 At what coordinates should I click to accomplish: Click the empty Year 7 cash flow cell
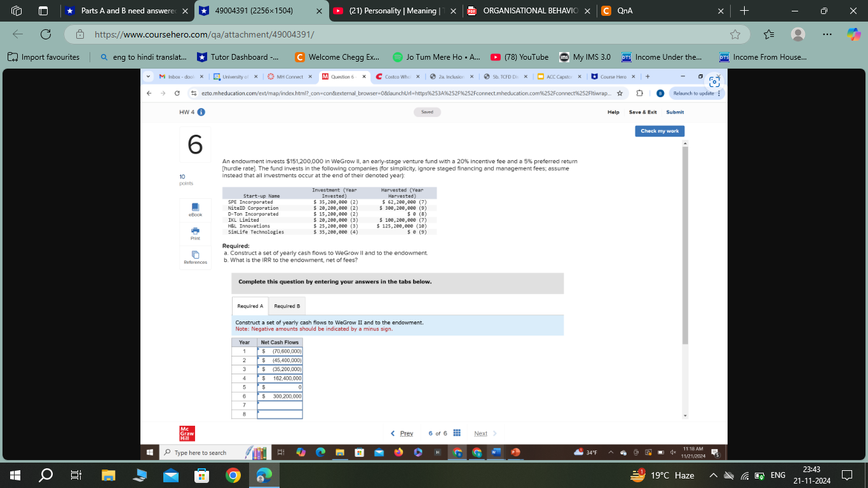(x=280, y=405)
